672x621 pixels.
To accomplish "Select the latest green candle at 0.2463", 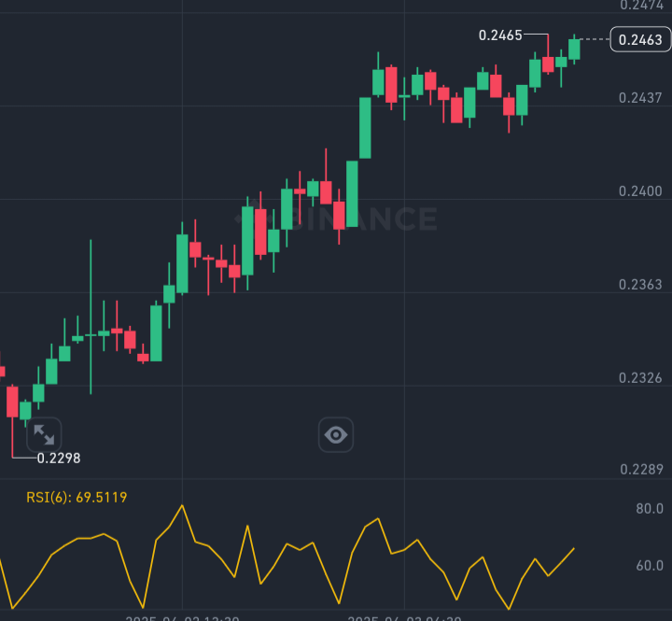I will point(574,49).
